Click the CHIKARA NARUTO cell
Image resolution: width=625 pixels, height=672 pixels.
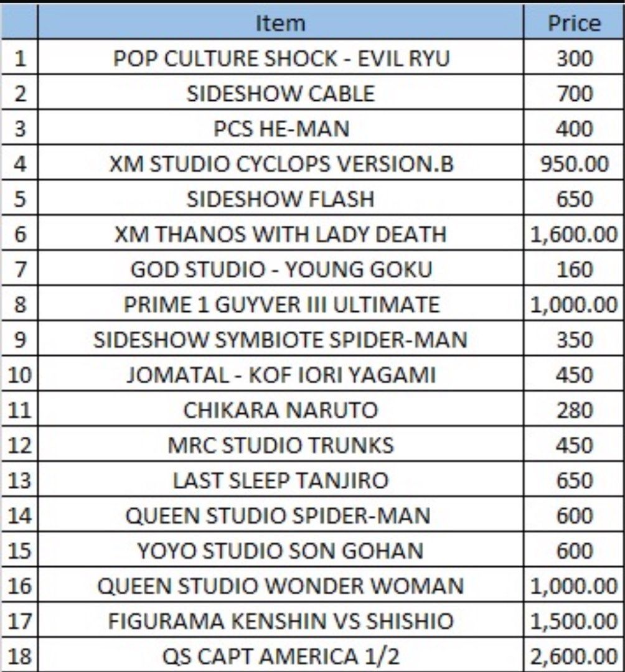280,408
